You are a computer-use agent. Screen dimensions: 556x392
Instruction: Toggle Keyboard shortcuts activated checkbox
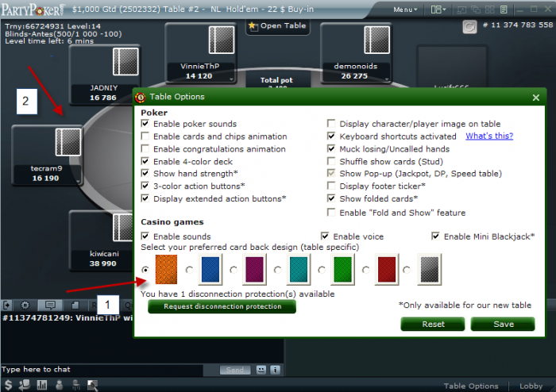(x=331, y=136)
